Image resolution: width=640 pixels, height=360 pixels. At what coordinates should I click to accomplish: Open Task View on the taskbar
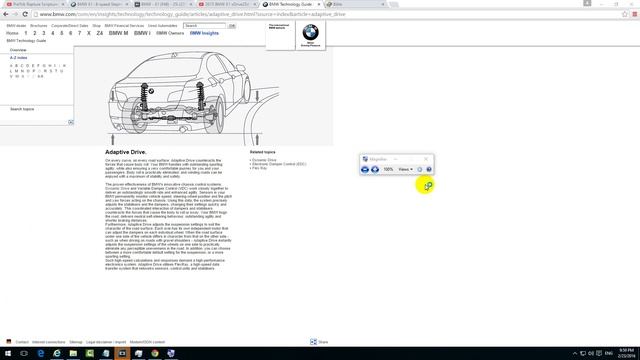[x=24, y=353]
